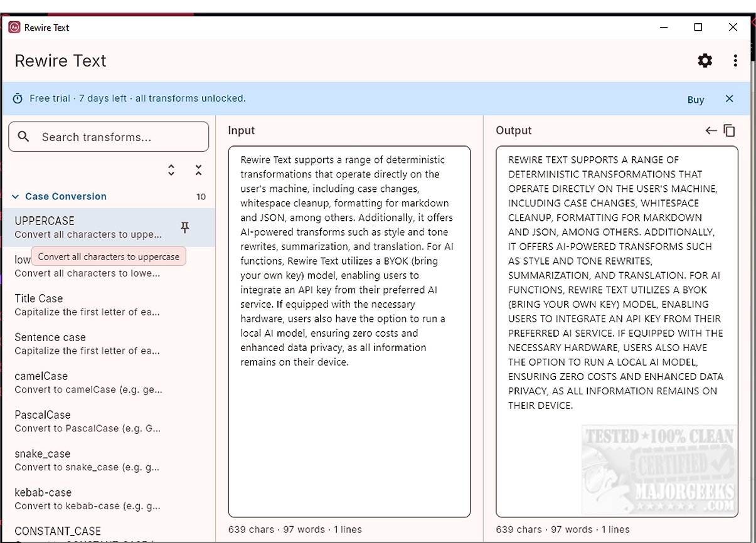Minimize the Rewire Text window

coord(663,27)
